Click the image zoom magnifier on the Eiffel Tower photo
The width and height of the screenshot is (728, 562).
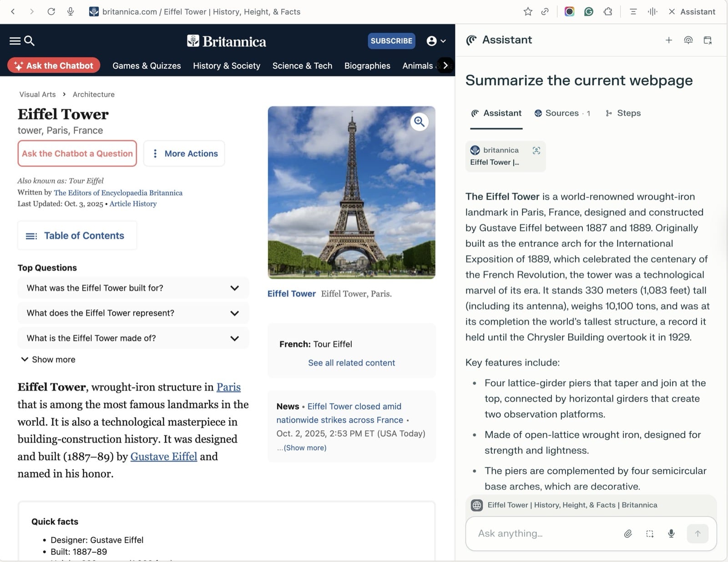419,122
